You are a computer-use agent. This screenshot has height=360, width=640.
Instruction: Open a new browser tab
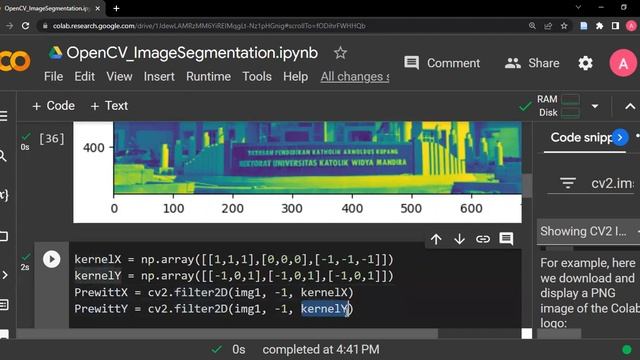(x=116, y=8)
